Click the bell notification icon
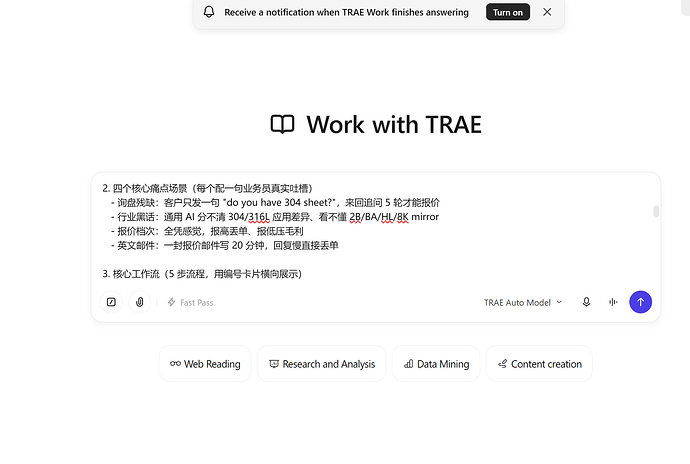The width and height of the screenshot is (690, 464). [209, 12]
